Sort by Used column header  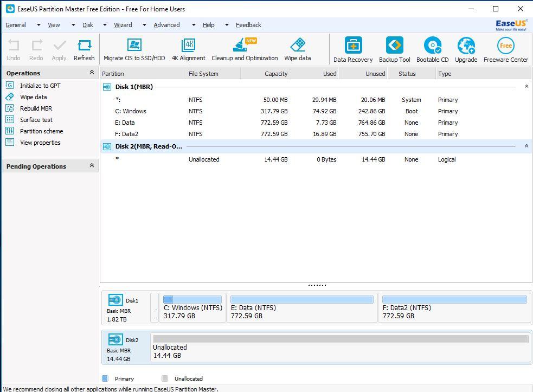(314, 74)
